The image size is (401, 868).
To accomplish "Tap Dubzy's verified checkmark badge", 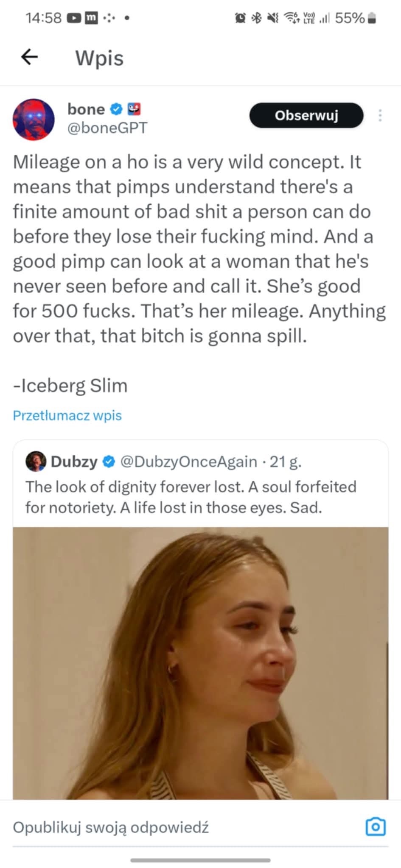I will (x=109, y=461).
